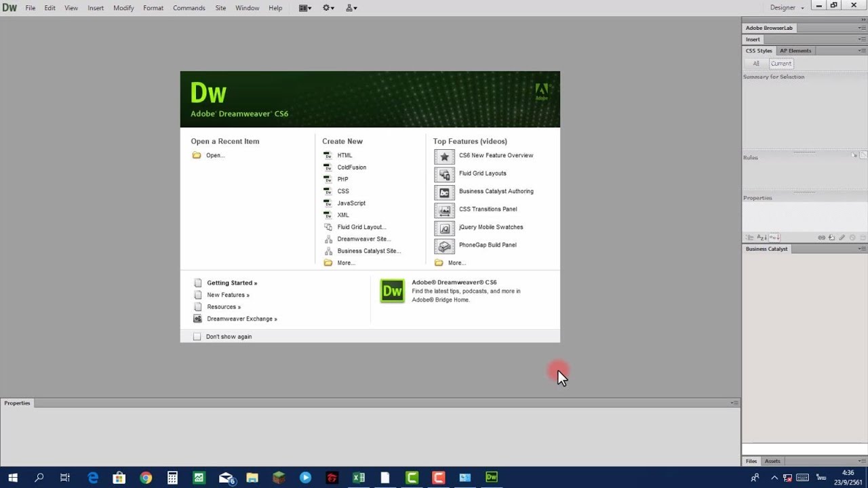
Task: Open the Edit menu
Action: [50, 8]
